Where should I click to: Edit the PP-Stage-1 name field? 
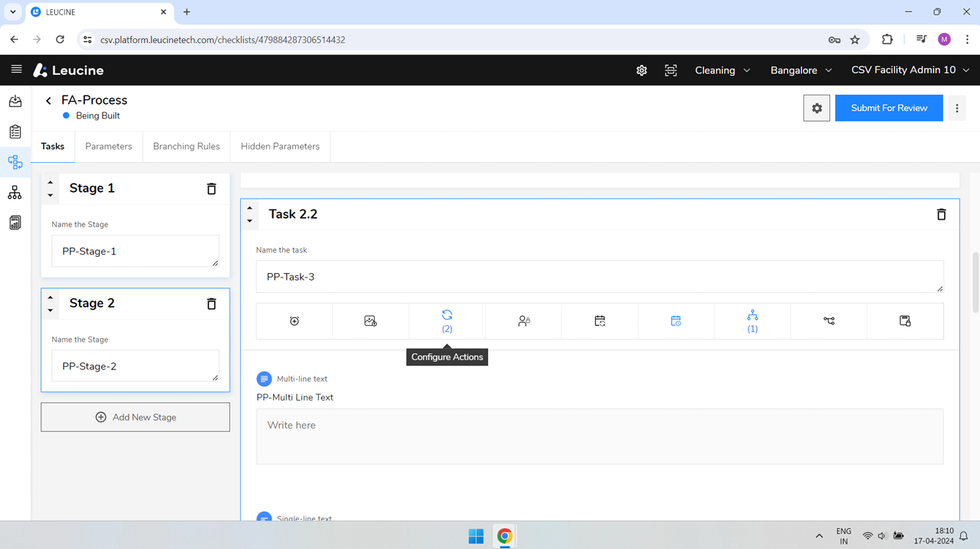pyautogui.click(x=135, y=252)
